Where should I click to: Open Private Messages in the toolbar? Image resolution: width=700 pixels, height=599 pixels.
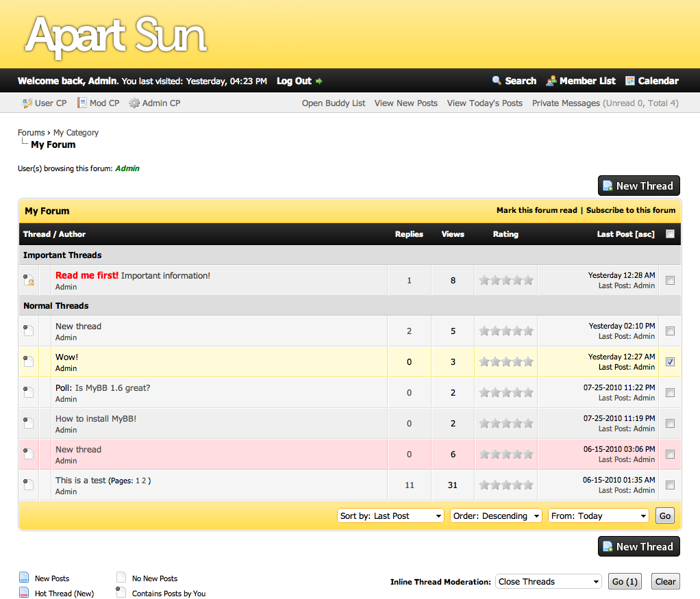566,103
